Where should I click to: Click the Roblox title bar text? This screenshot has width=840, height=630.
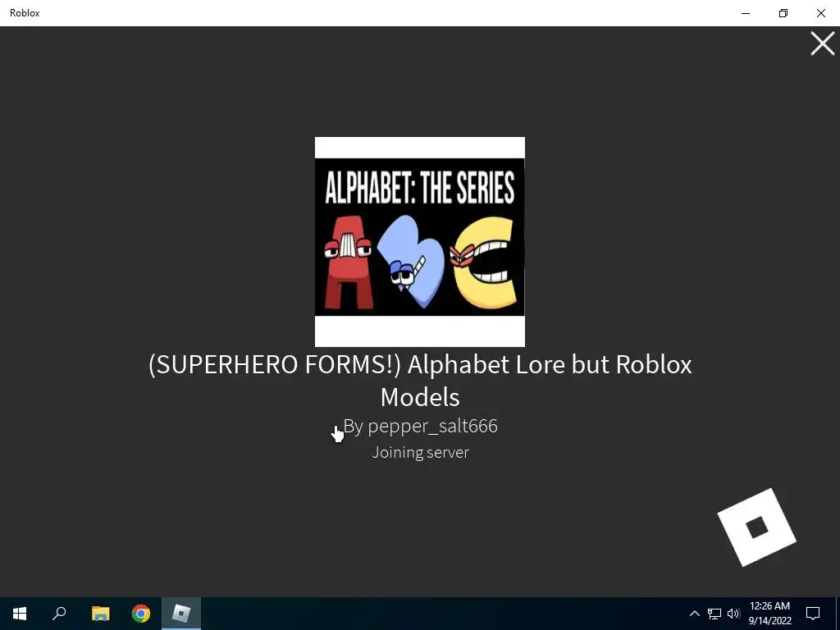coord(25,13)
